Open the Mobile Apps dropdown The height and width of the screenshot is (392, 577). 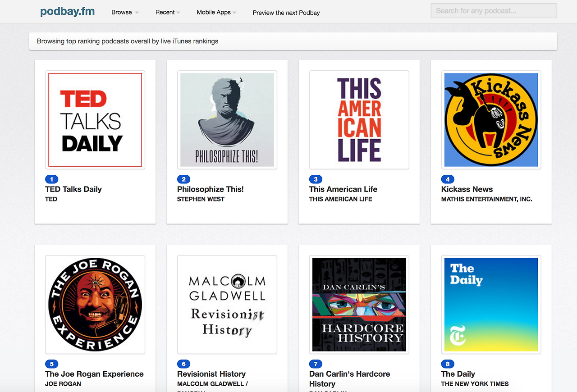point(216,12)
